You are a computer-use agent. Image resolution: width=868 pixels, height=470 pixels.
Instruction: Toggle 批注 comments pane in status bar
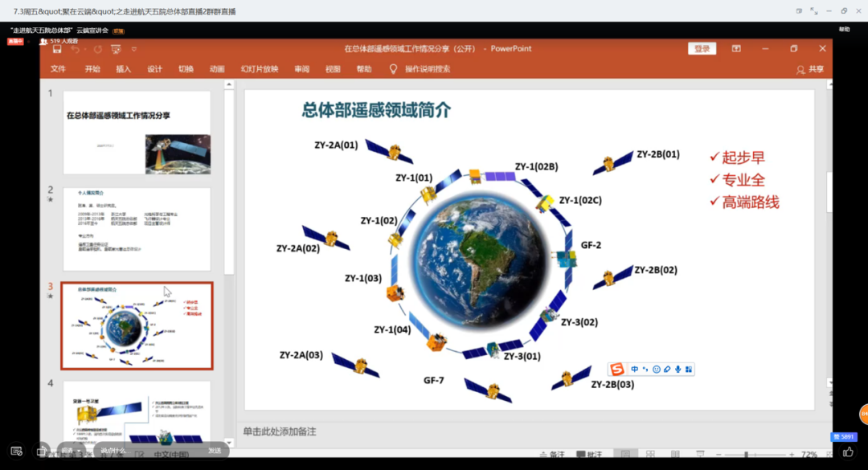[588, 456]
